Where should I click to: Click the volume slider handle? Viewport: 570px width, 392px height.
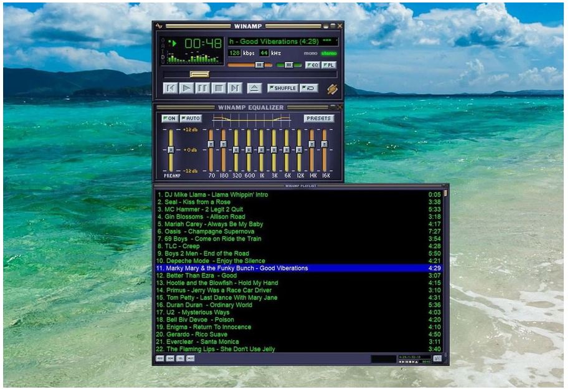coord(259,65)
